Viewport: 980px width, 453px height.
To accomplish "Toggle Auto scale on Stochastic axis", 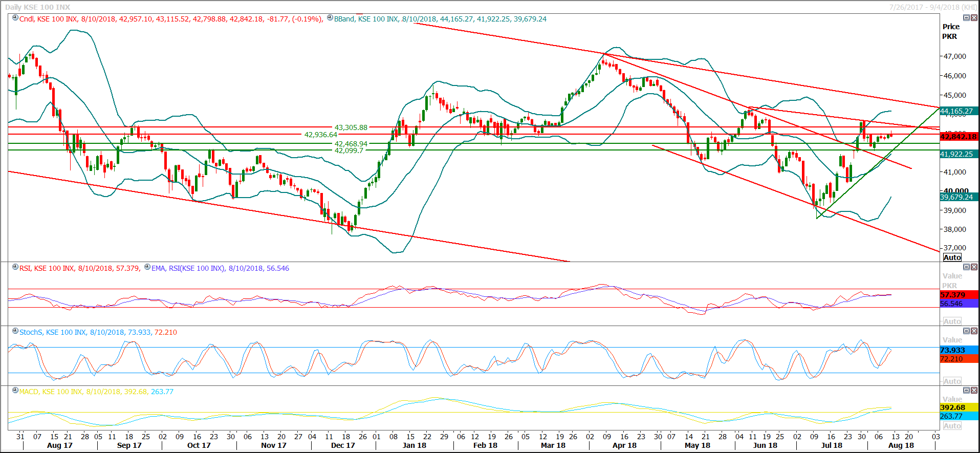I will [x=952, y=381].
